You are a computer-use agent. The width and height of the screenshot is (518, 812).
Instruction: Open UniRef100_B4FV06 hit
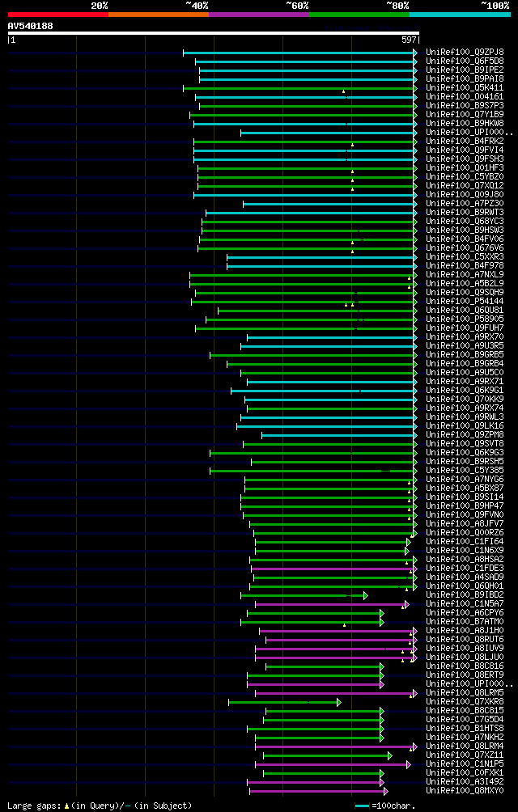click(465, 239)
